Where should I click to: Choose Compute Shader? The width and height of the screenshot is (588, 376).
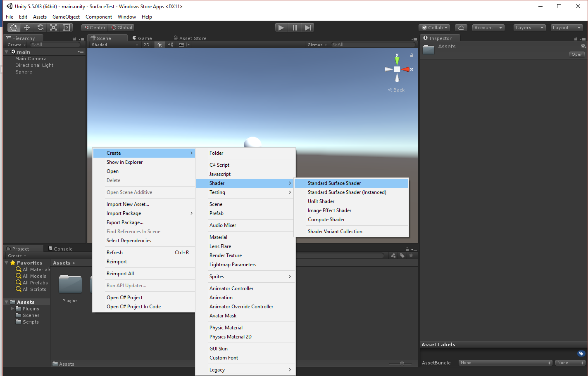tap(351, 220)
